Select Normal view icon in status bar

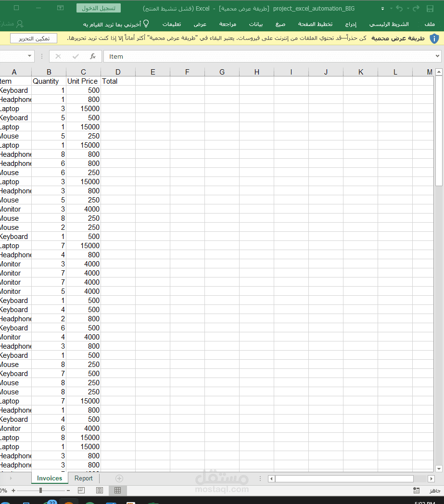point(118,490)
